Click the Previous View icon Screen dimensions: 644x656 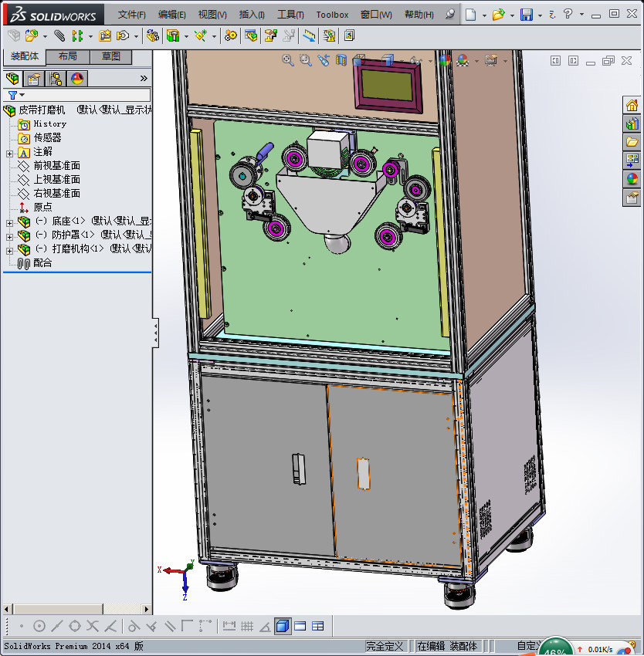pos(324,61)
